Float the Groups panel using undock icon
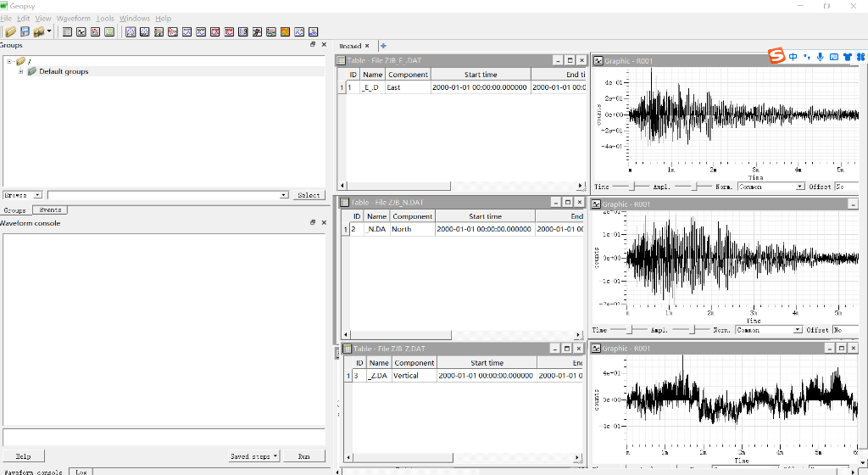868x475 pixels. point(313,44)
